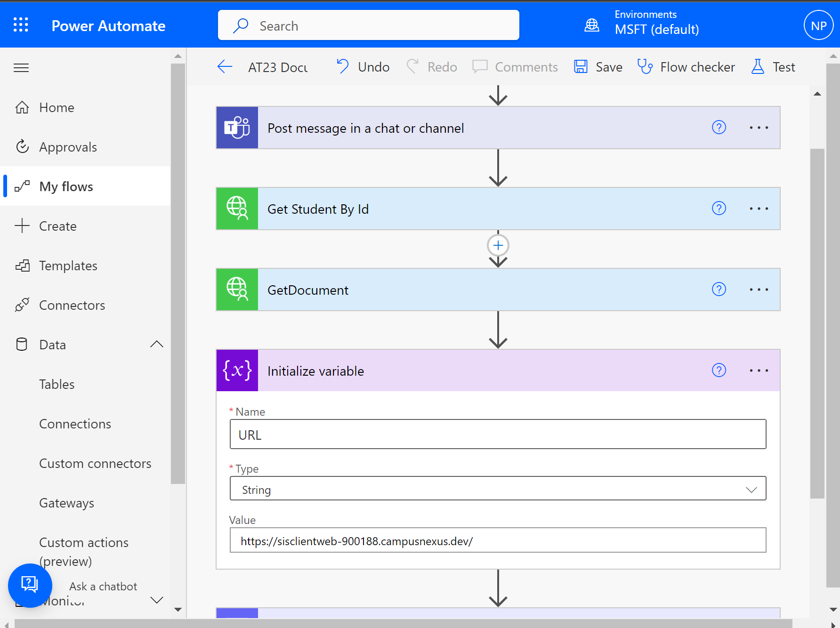Screen dimensions: 840x628
Task: Open the app launcher waffle icon
Action: tap(21, 24)
